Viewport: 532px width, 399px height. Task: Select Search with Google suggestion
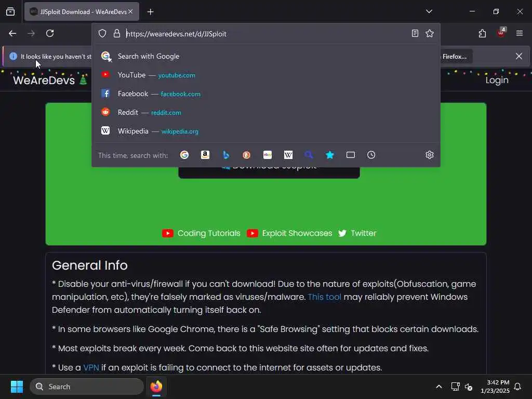[266, 56]
